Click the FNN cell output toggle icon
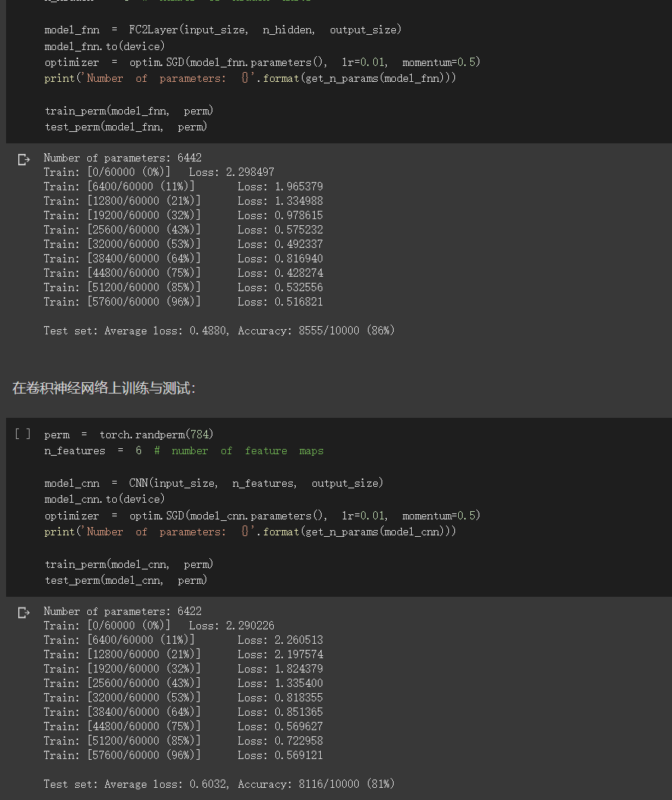672x800 pixels. pos(24,159)
